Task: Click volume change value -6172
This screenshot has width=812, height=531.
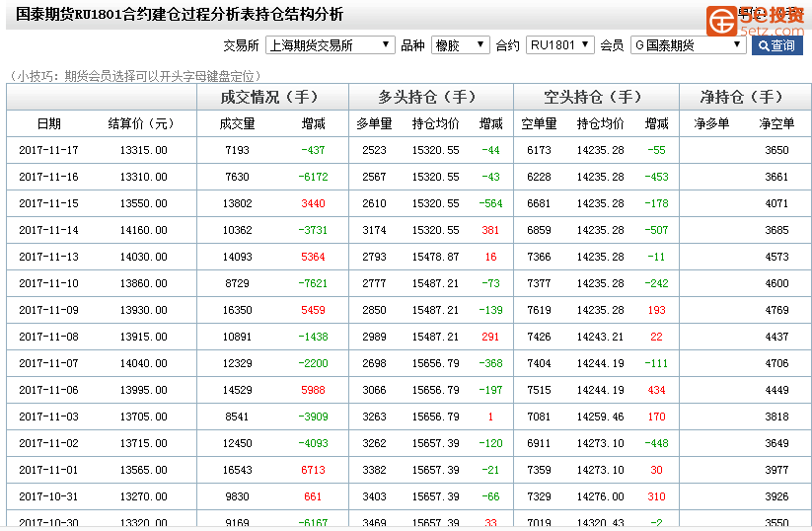Action: 313,178
